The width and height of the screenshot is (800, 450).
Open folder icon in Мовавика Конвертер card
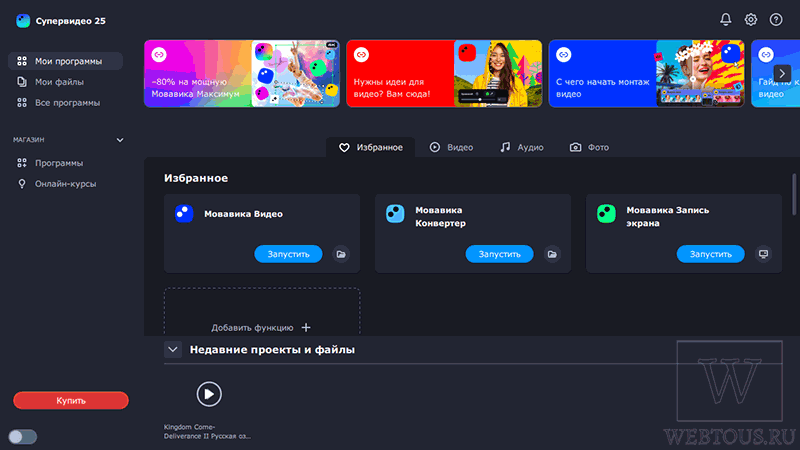click(x=552, y=254)
